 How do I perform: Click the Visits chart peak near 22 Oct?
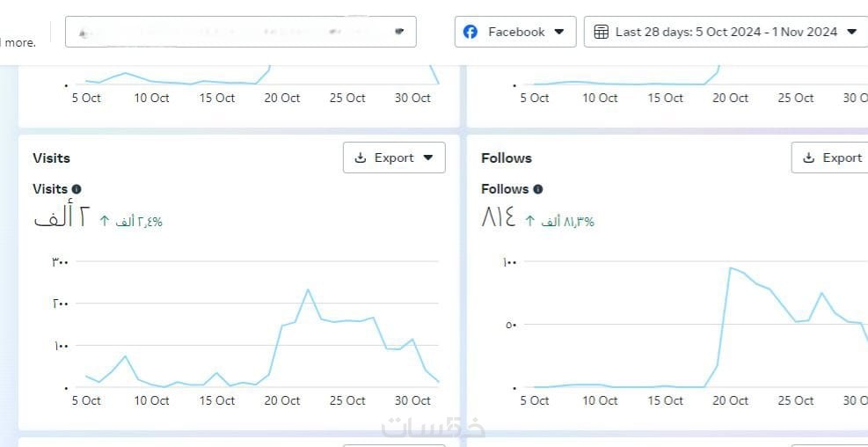[308, 289]
